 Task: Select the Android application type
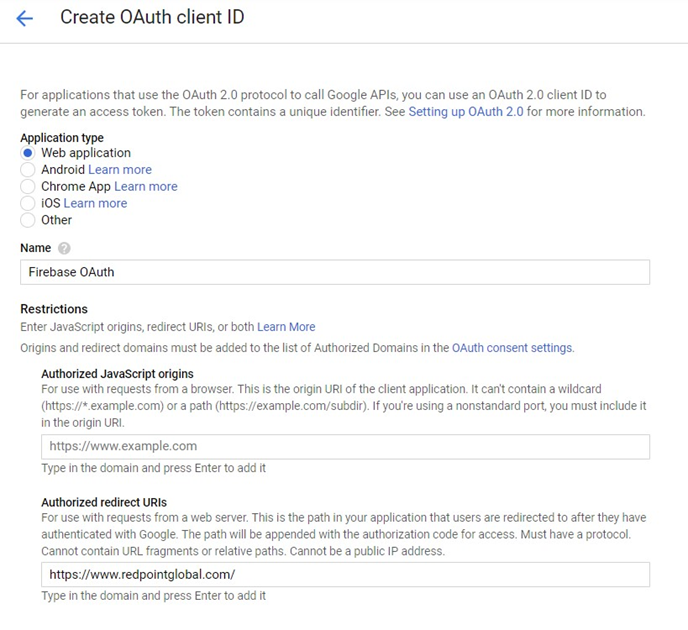[x=28, y=170]
